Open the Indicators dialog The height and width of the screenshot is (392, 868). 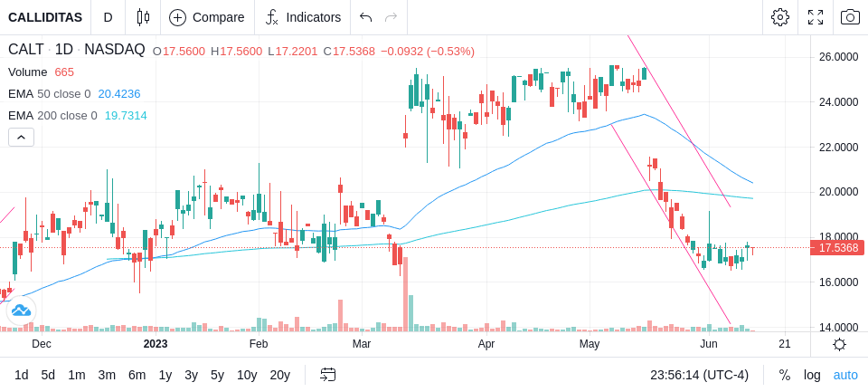303,17
